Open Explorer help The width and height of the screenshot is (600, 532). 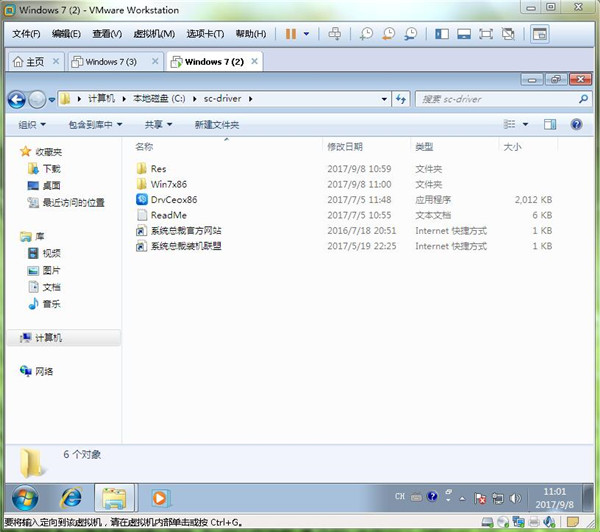(576, 124)
